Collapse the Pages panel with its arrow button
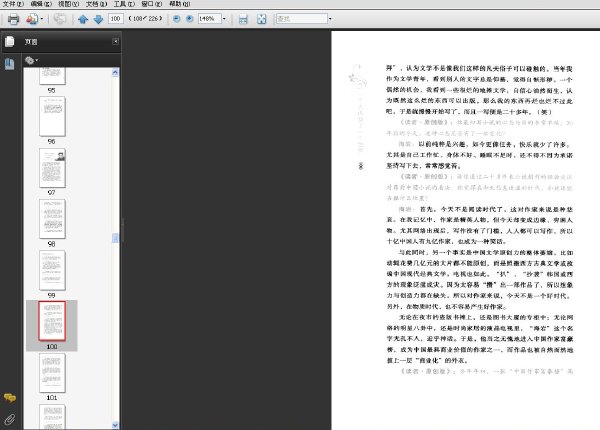The width and height of the screenshot is (600, 430). 116,41
